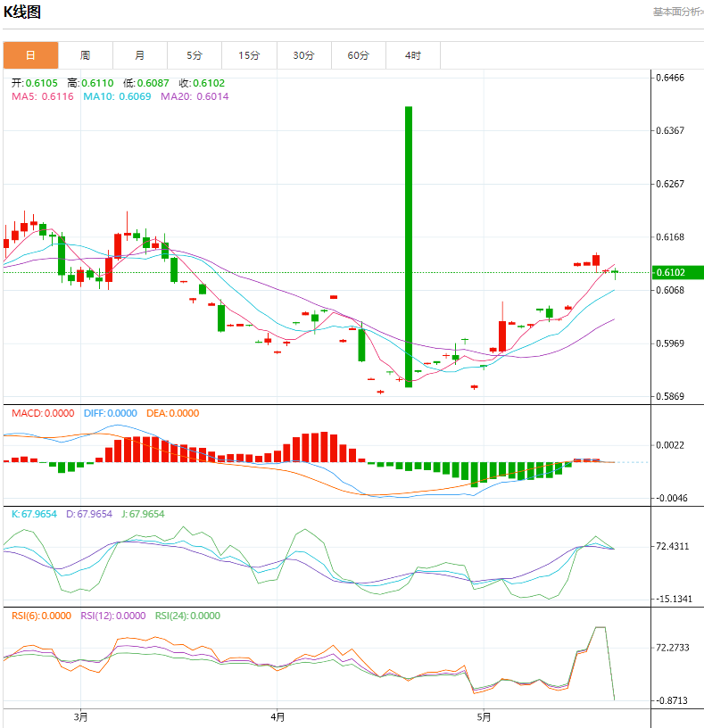Choose the 30分 interval tab
Image resolution: width=704 pixels, height=728 pixels.
tap(303, 55)
